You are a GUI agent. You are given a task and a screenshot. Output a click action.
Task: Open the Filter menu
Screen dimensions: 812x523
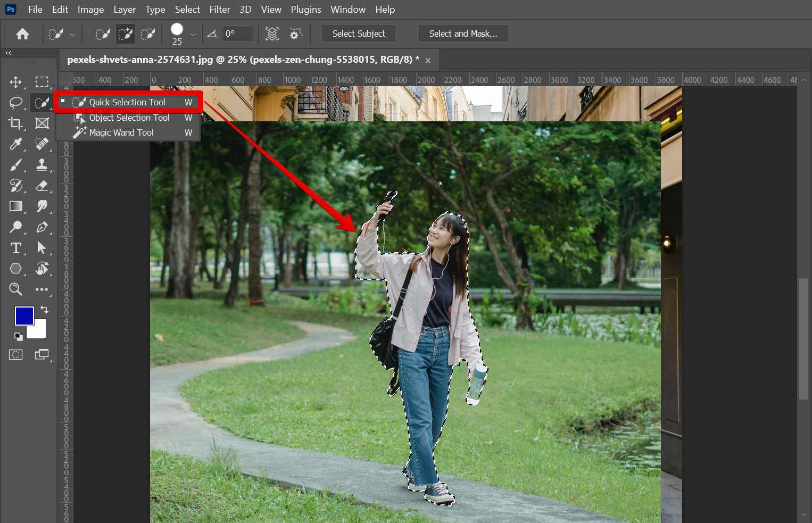tap(219, 10)
